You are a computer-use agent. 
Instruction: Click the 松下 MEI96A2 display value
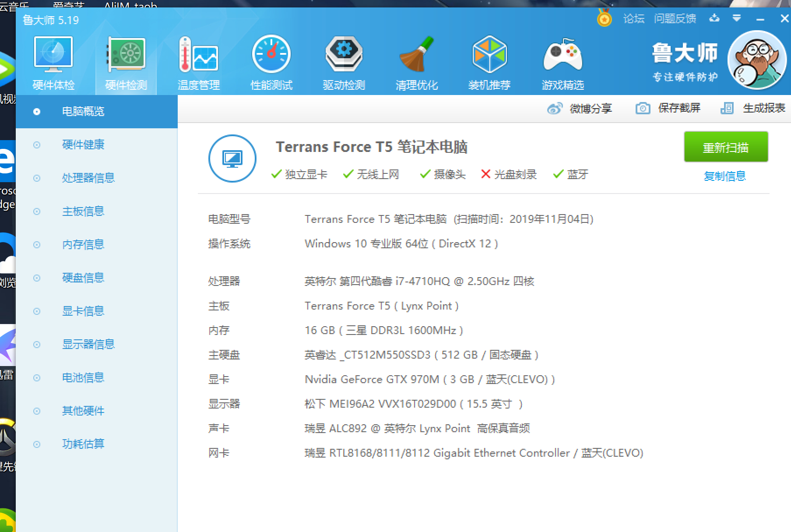point(414,404)
